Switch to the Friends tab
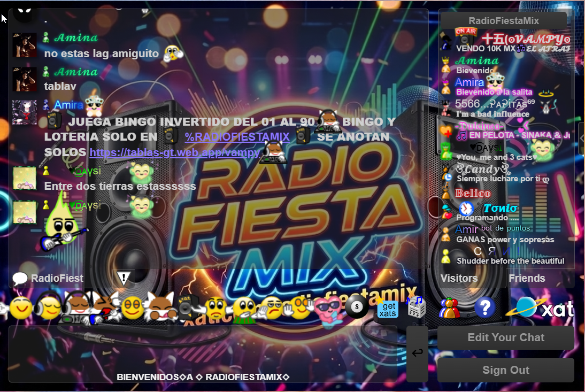Viewport: 585px width, 392px height. pos(527,278)
